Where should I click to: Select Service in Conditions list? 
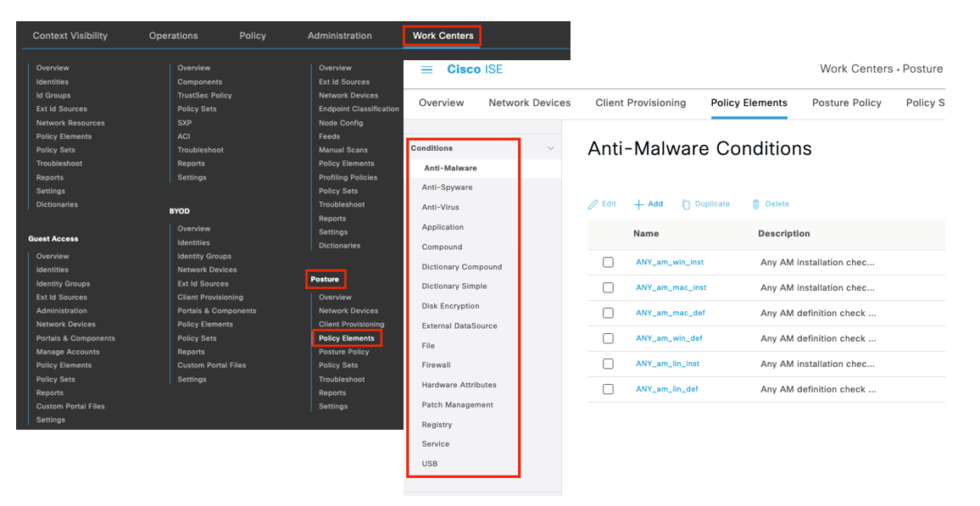tap(435, 444)
